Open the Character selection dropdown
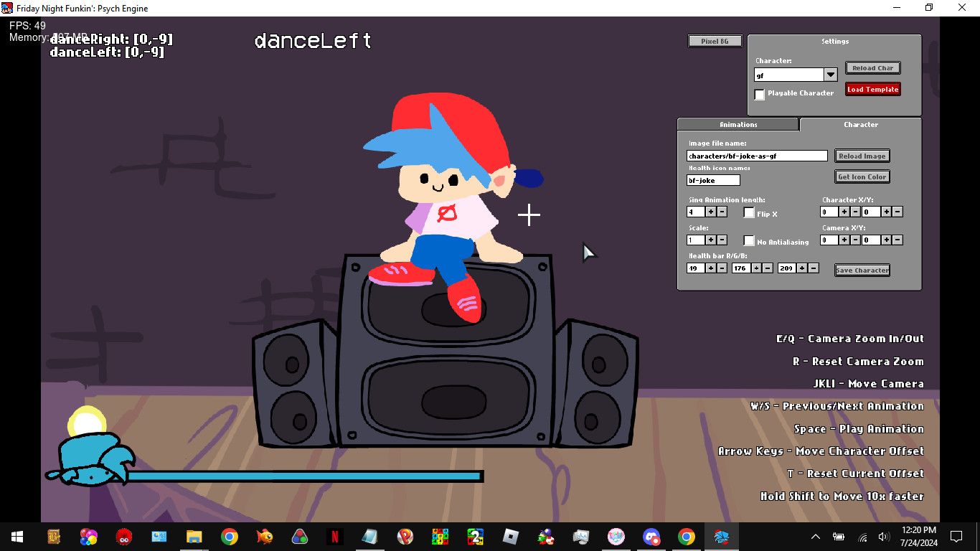Screen dimensions: 980x551 pos(830,74)
